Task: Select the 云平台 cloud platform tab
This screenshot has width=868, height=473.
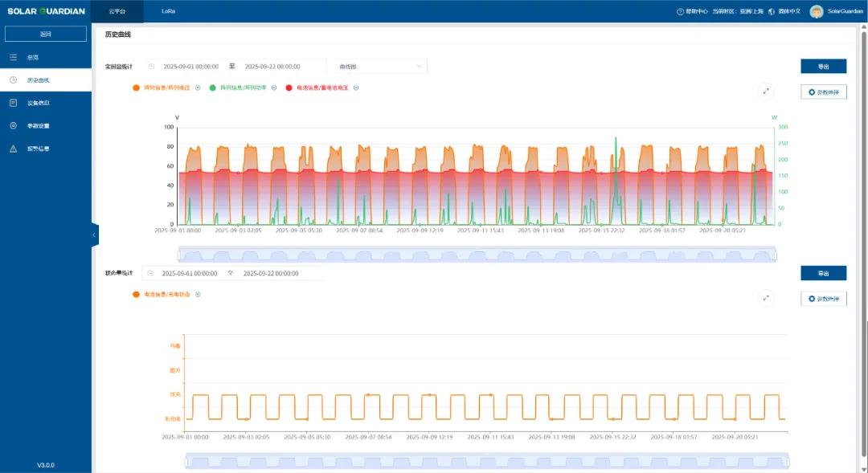Action: tap(117, 11)
